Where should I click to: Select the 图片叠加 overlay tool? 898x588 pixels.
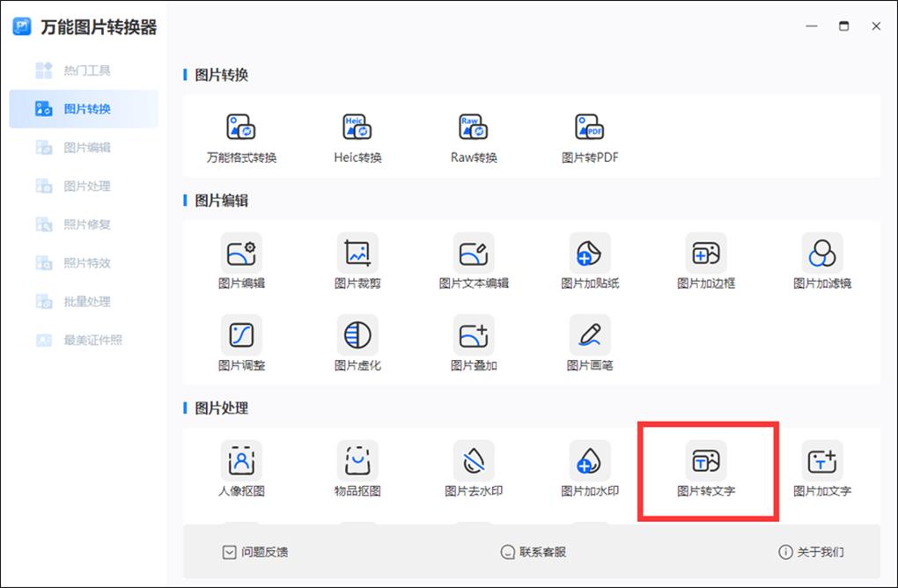tap(473, 343)
